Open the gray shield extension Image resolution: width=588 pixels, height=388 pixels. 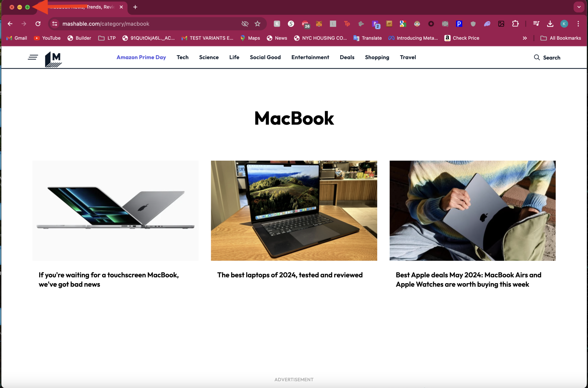[473, 24]
